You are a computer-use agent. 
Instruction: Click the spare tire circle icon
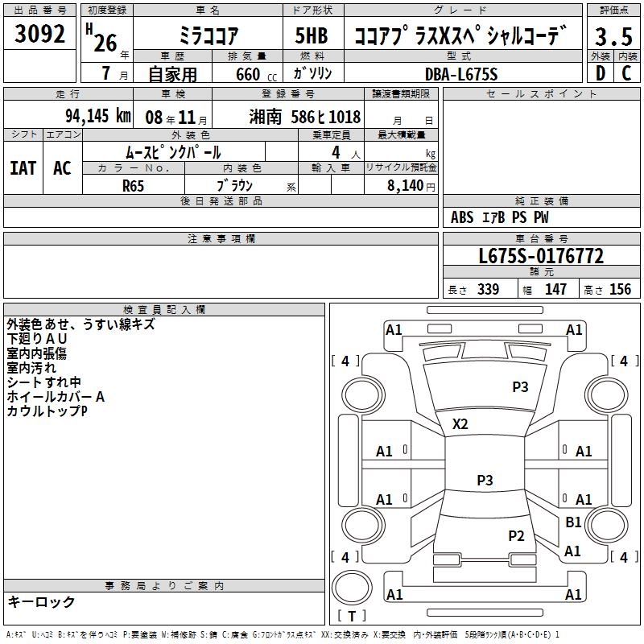click(351, 586)
